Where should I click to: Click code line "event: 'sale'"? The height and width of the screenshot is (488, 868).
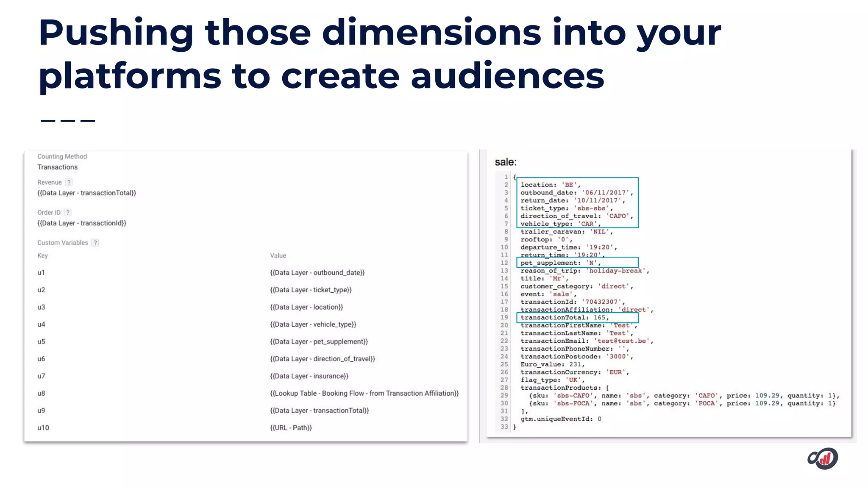548,294
